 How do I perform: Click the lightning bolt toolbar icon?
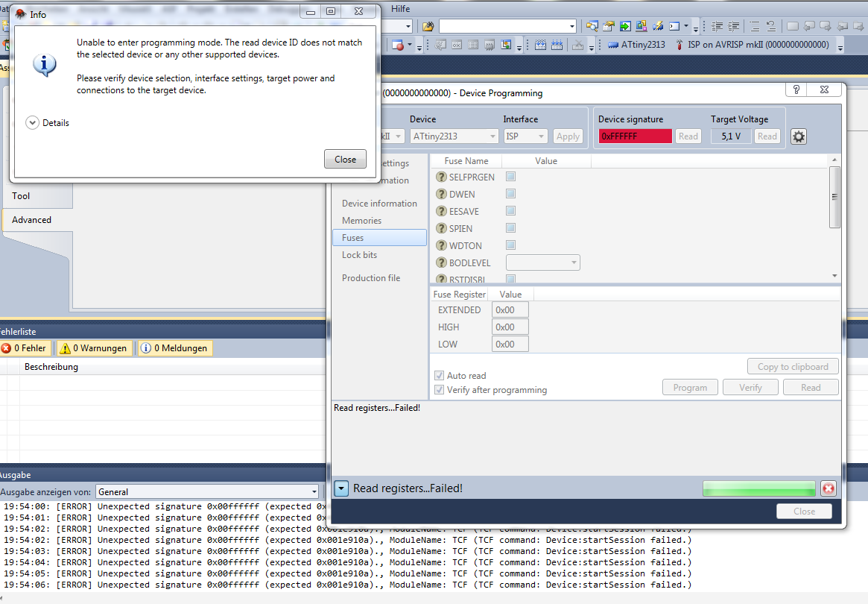(x=658, y=26)
